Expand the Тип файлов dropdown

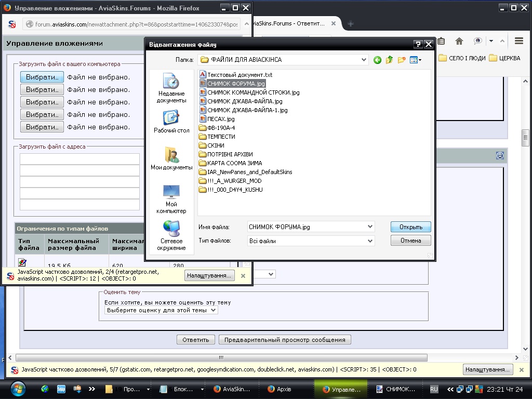coord(370,241)
